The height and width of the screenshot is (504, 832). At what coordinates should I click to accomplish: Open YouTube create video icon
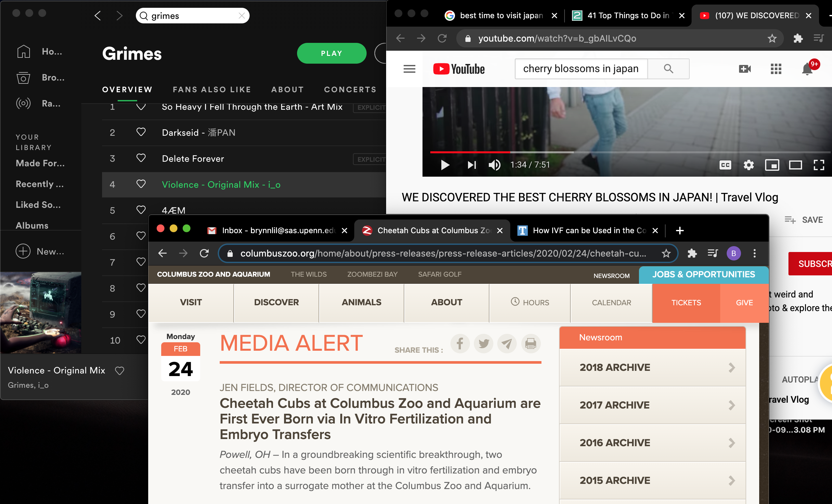click(x=745, y=69)
